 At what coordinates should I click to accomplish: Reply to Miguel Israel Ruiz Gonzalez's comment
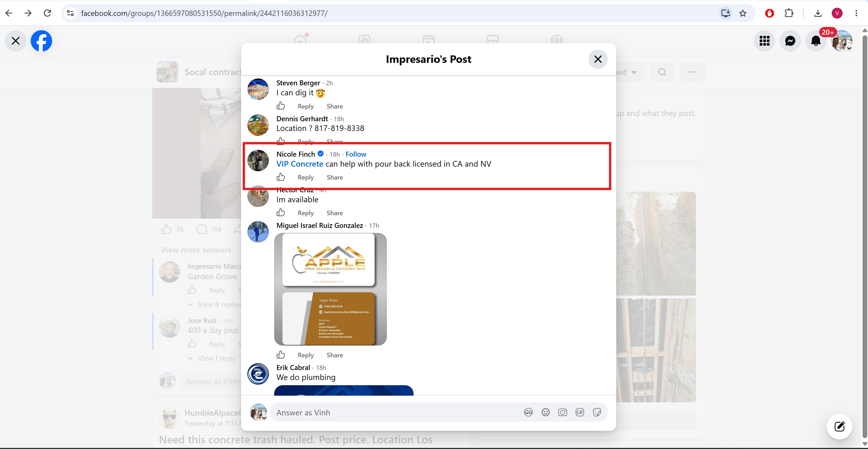[x=306, y=355]
